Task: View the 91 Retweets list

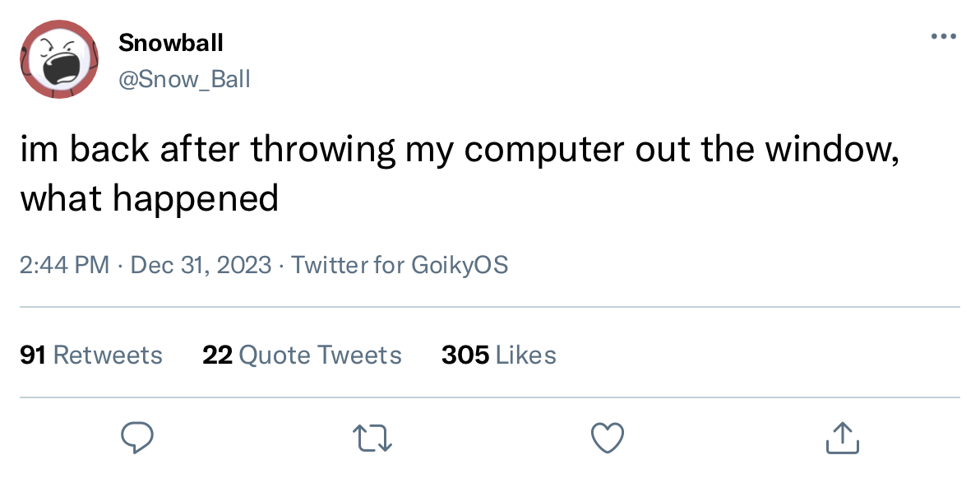Action: coord(91,355)
